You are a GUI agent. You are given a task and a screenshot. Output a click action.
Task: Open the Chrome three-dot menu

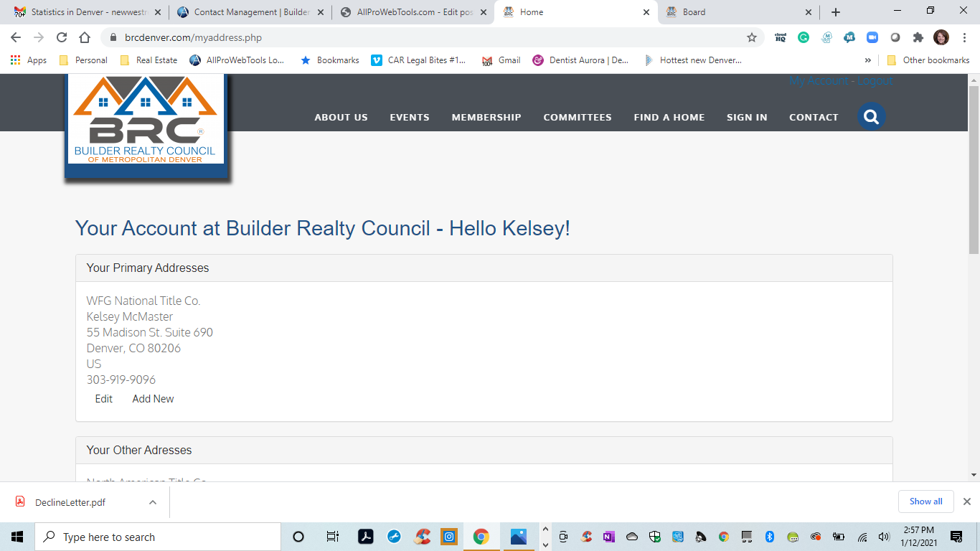tap(964, 37)
